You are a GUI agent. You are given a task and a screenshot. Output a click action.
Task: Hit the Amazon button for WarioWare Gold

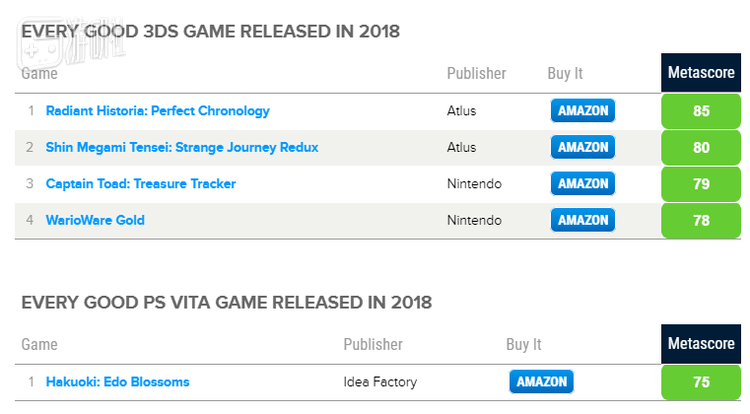click(583, 220)
